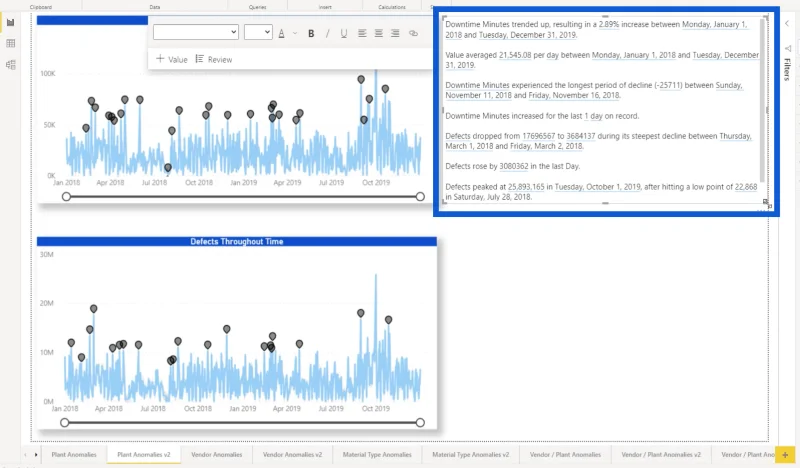The height and width of the screenshot is (468, 800).
Task: Click the Defects chart's right zoom slider handle
Action: pyautogui.click(x=420, y=423)
